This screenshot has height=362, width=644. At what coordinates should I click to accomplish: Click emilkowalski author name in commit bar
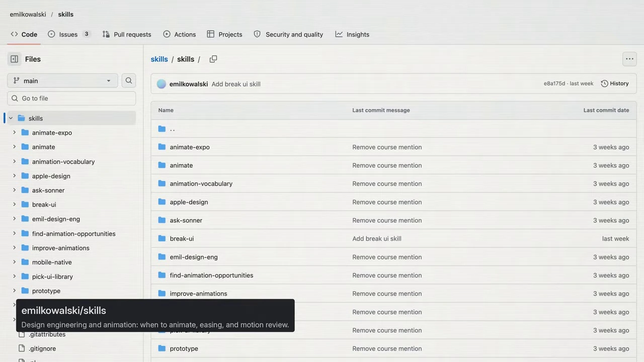click(189, 84)
